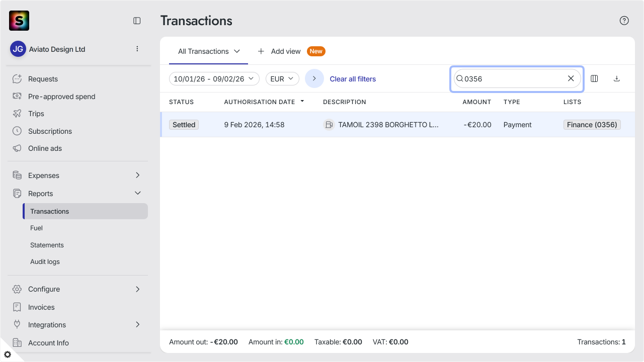Expand the Expenses section chevron
Viewport: 644px width, 362px height.
coord(138,175)
